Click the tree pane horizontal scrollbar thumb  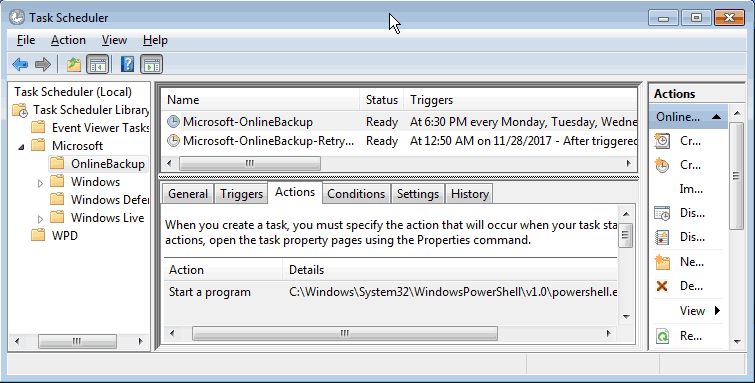(77, 342)
